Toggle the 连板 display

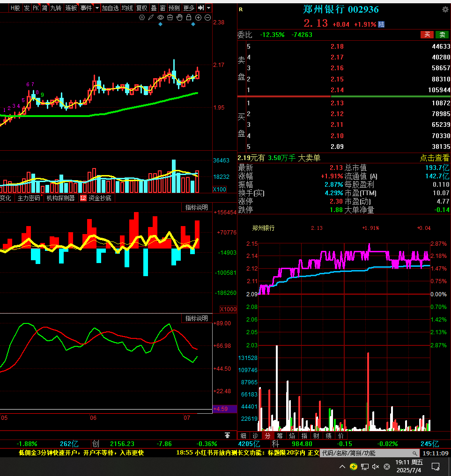tap(71, 8)
